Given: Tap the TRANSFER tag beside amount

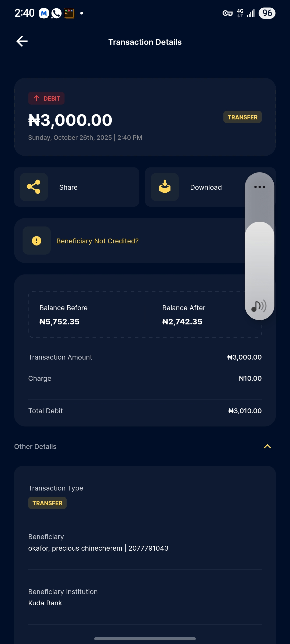Looking at the screenshot, I should coord(242,117).
